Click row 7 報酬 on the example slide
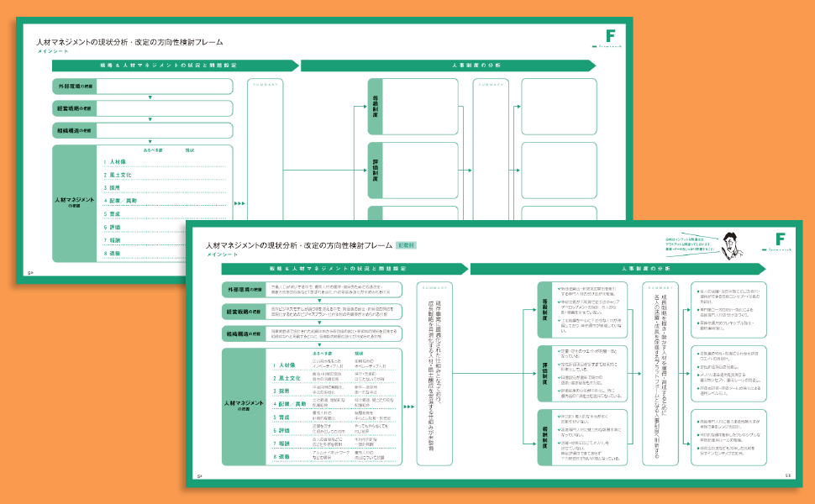Viewport: 815px width, 504px height. tap(334, 444)
